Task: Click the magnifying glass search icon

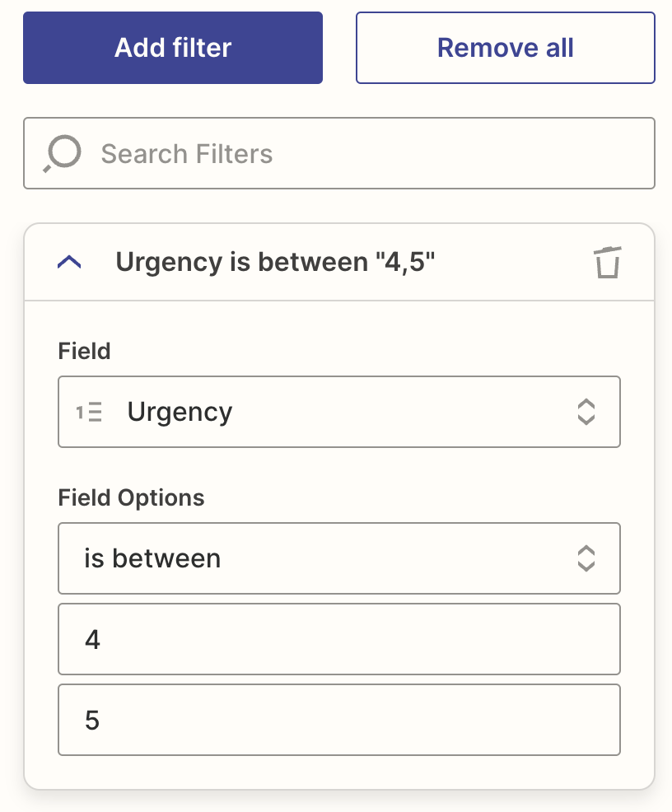Action: (63, 154)
